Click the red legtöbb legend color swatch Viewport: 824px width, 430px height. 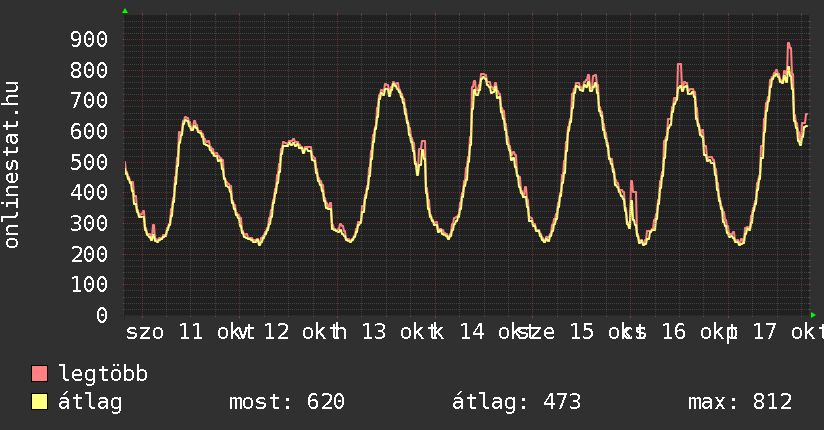(40, 375)
